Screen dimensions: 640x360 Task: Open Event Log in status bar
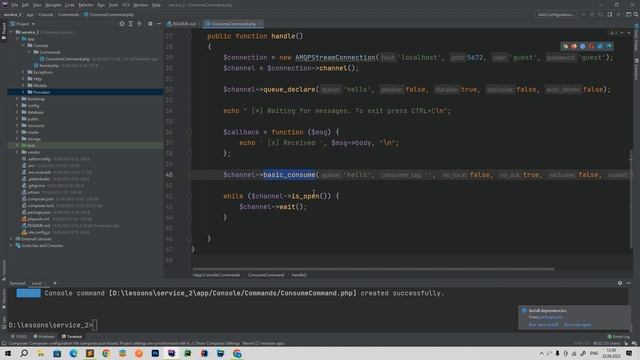(619, 337)
